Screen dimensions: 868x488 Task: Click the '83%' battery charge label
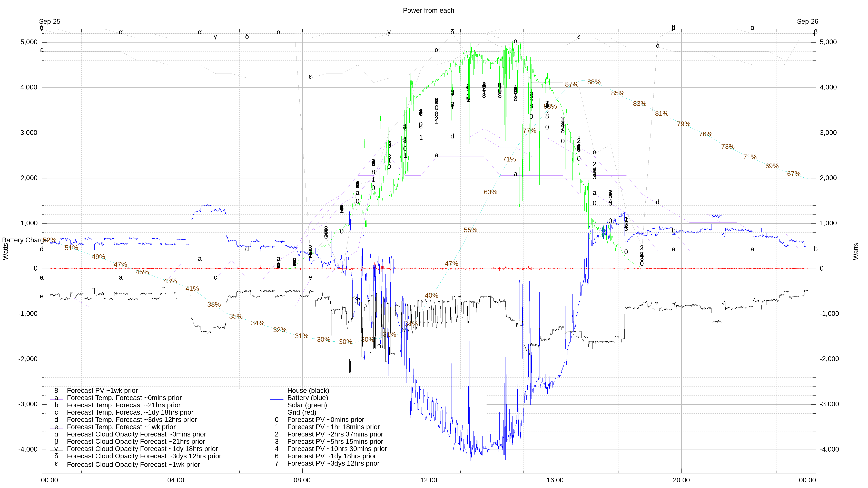639,104
